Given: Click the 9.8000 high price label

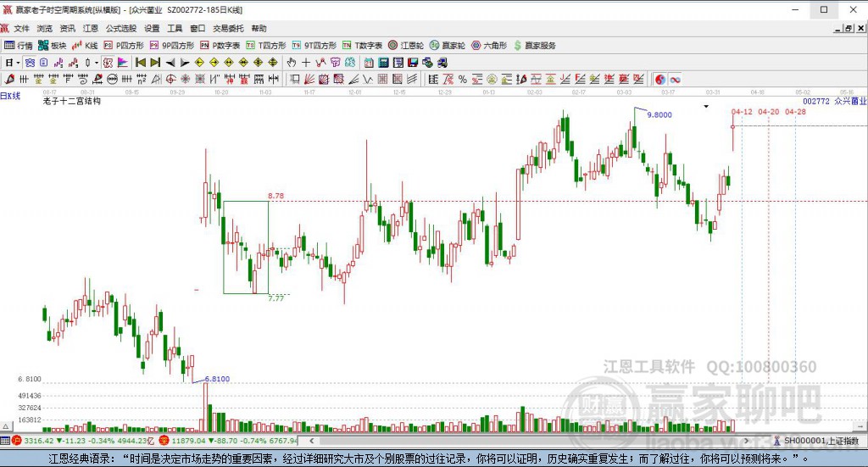Looking at the screenshot, I should (659, 115).
